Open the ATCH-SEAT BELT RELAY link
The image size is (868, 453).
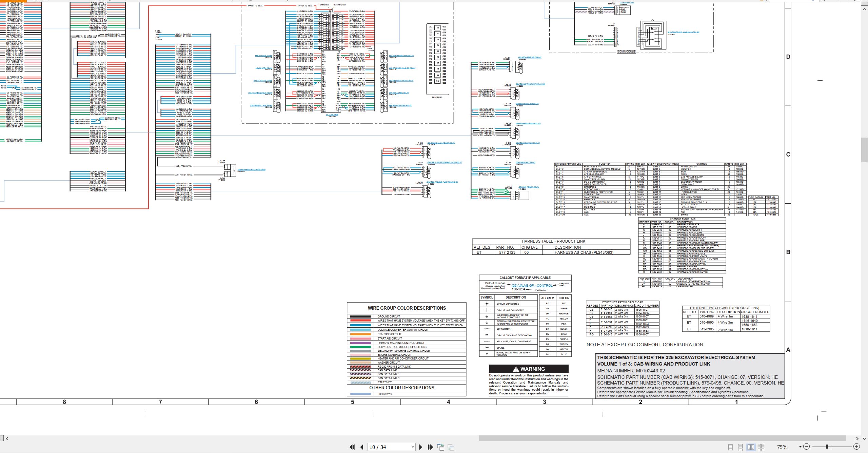(x=530, y=57)
